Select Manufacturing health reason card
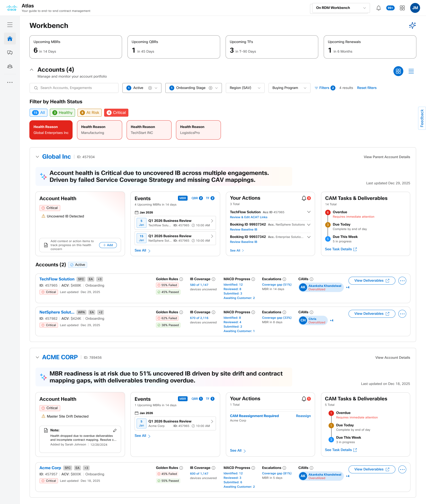The image size is (426, 504). 99,130
